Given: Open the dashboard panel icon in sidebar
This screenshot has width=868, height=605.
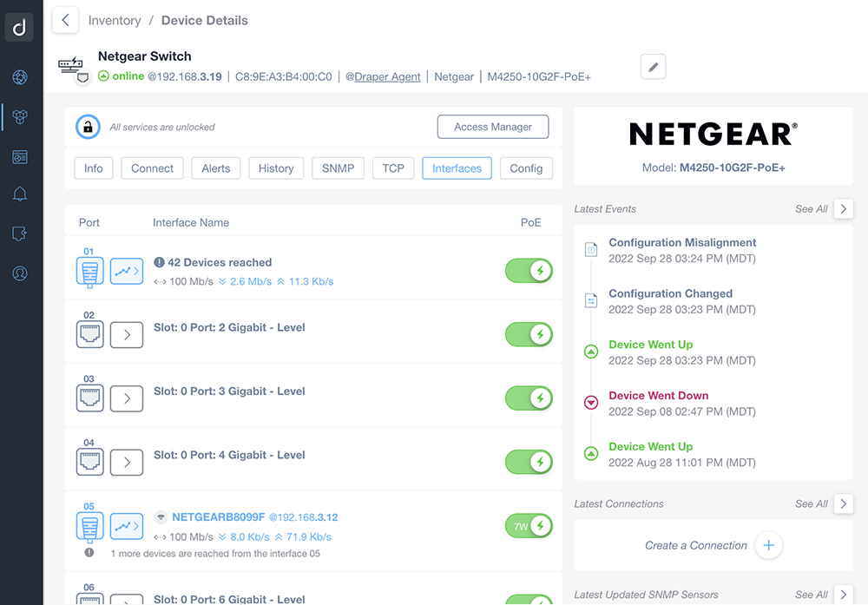Looking at the screenshot, I should [20, 157].
